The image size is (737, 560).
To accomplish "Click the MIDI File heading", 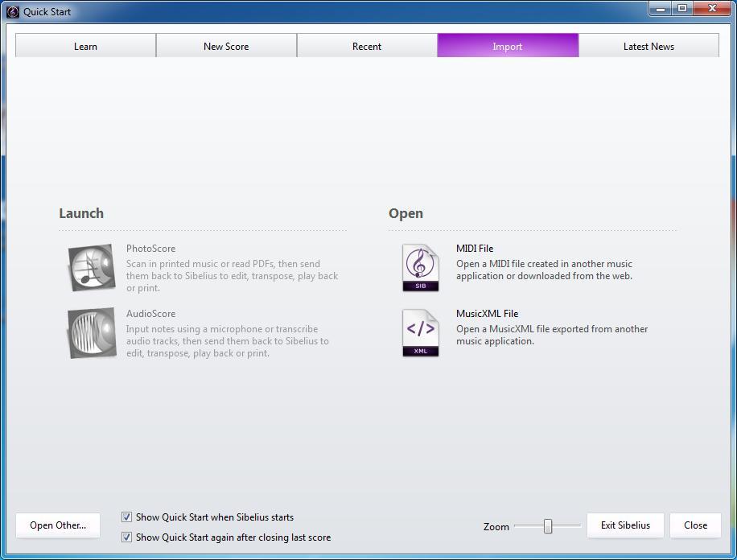I will (x=475, y=249).
